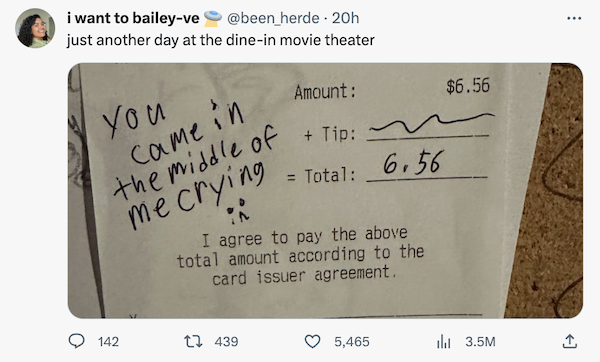Click the 6.56 total on receipt image
The width and height of the screenshot is (600, 362).
414,163
